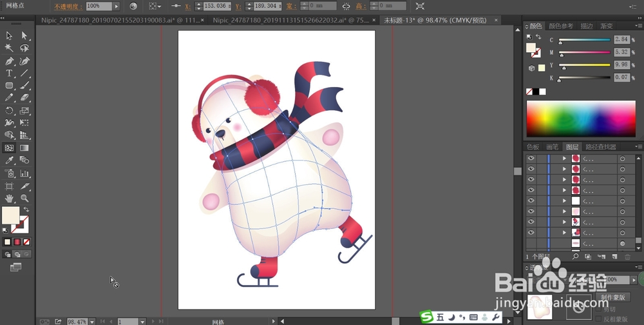This screenshot has height=325, width=644.
Task: Select the Pencil tool
Action: (x=9, y=97)
